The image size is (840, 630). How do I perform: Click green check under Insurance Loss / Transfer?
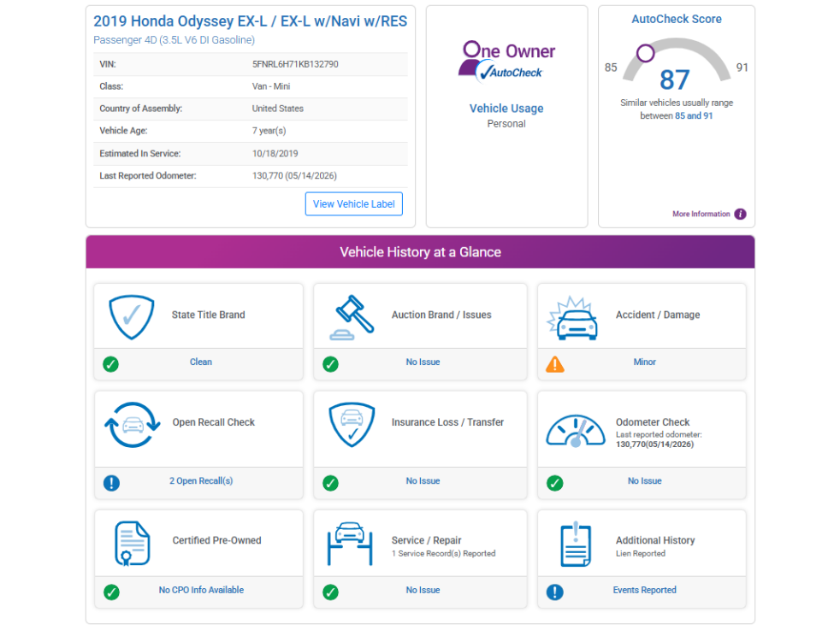point(330,483)
